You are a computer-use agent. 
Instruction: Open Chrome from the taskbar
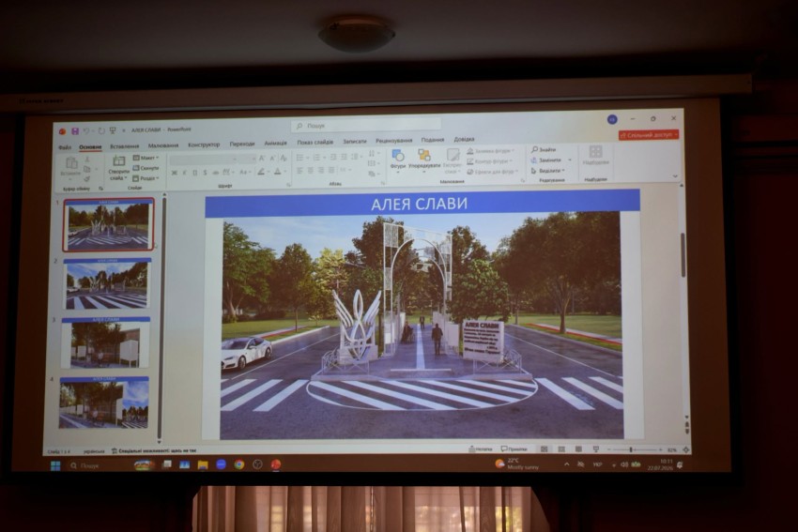[x=238, y=464]
